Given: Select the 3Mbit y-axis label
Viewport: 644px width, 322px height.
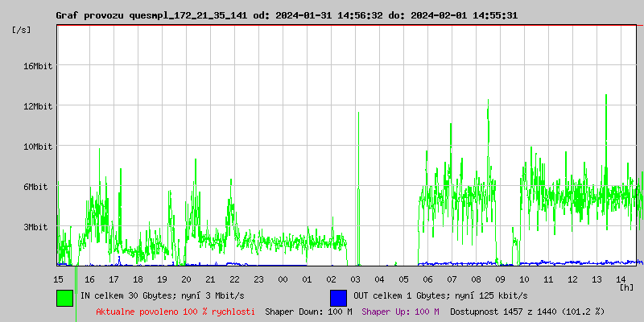Looking at the screenshot, I should 35,227.
